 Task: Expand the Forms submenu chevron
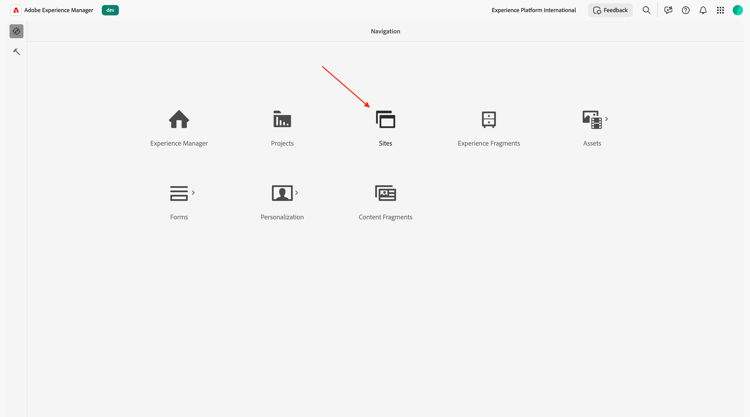[x=193, y=192]
